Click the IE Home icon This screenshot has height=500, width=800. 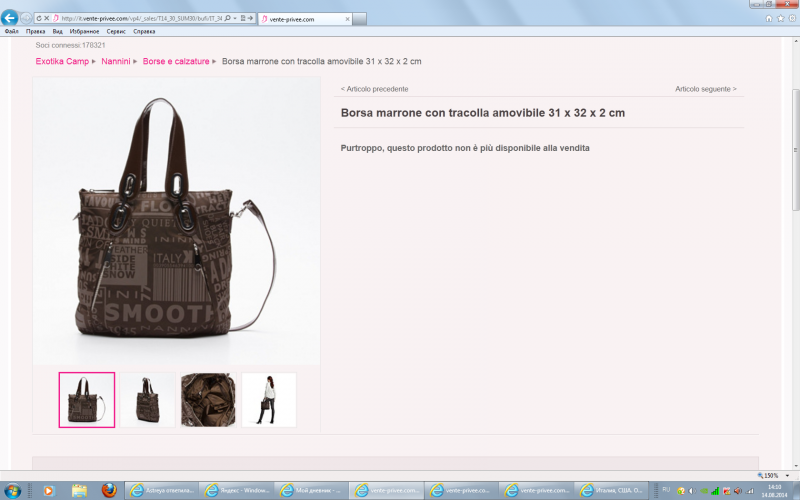pyautogui.click(x=769, y=18)
